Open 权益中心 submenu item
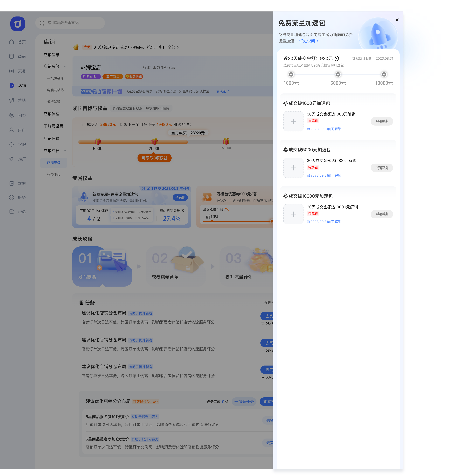Viewport: 453px width, 476px height. point(54,174)
